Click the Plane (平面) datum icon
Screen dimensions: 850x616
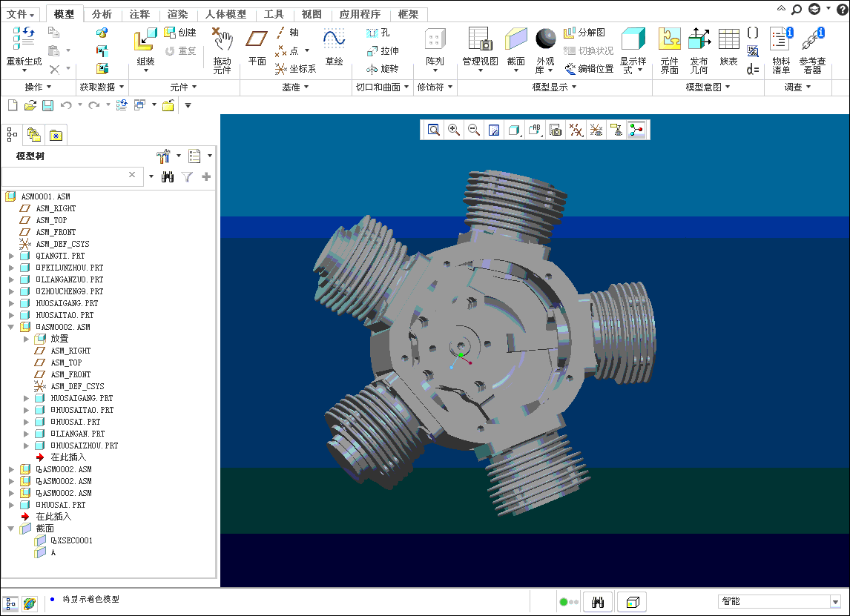click(257, 39)
